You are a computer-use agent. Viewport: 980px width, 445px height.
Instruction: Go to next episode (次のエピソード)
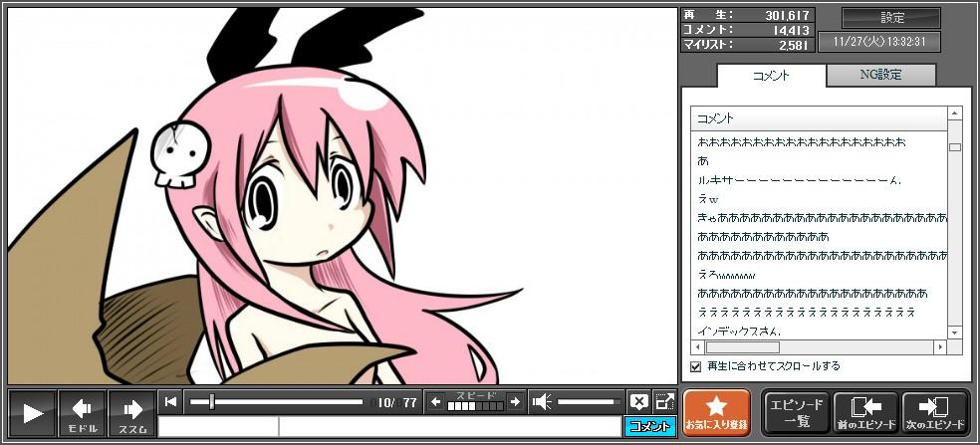(935, 412)
